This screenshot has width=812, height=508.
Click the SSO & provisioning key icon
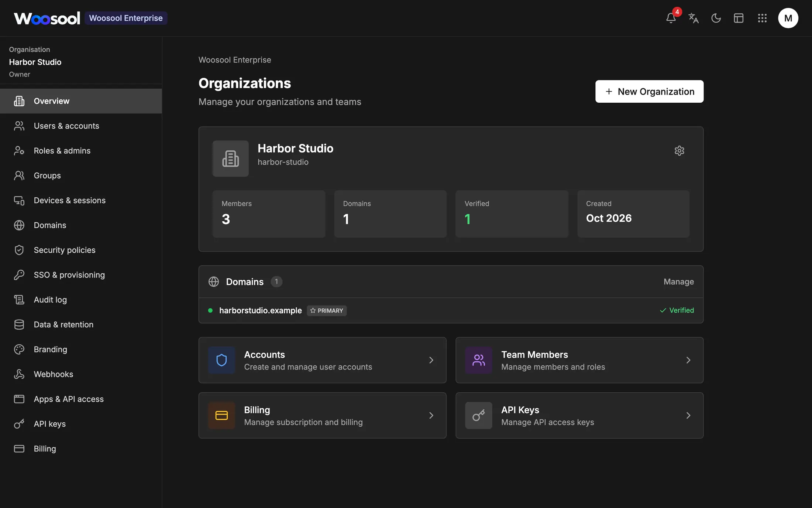click(x=19, y=275)
